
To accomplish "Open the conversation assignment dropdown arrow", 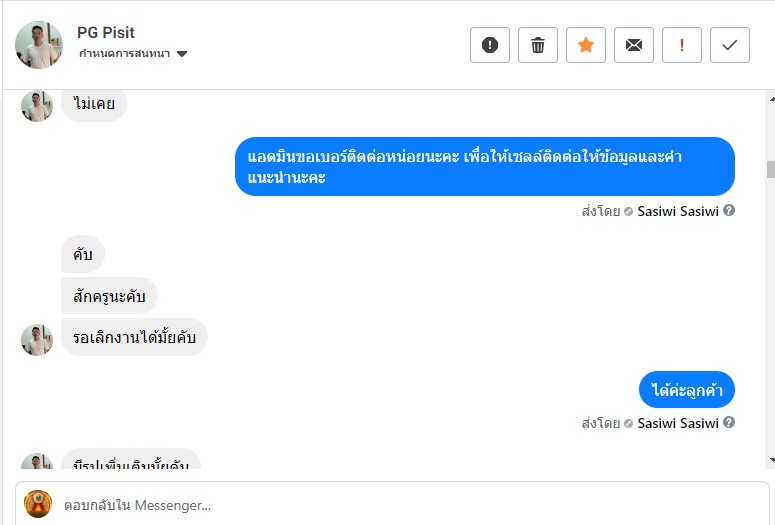I will click(182, 54).
